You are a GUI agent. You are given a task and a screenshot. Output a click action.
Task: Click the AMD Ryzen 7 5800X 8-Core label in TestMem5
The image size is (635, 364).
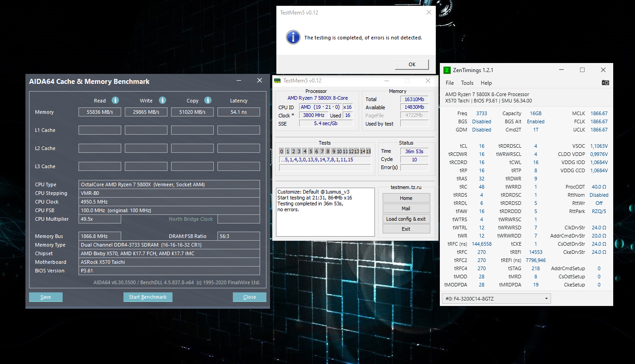[x=317, y=98]
